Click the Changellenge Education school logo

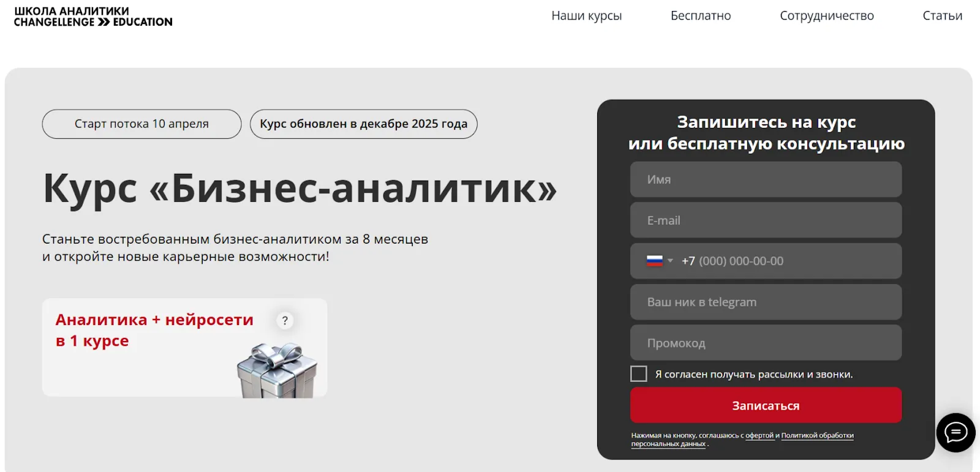(93, 17)
